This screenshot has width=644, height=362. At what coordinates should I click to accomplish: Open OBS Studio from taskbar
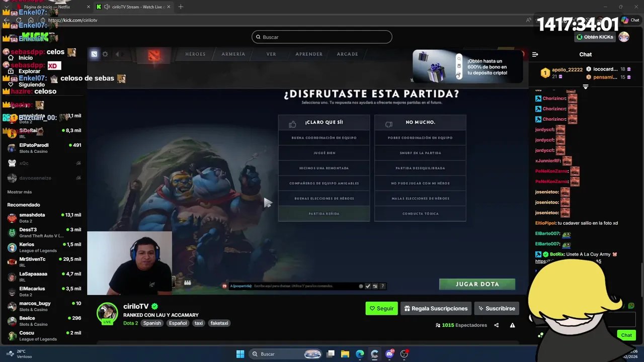[x=404, y=354]
